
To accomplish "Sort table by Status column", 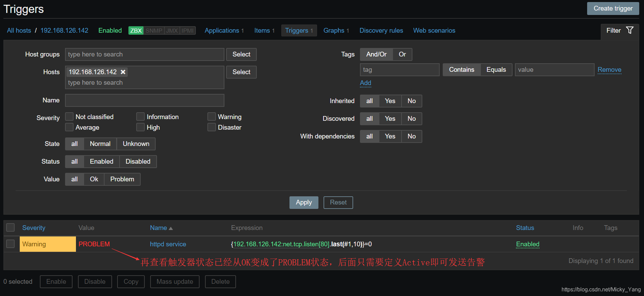I will [x=525, y=228].
